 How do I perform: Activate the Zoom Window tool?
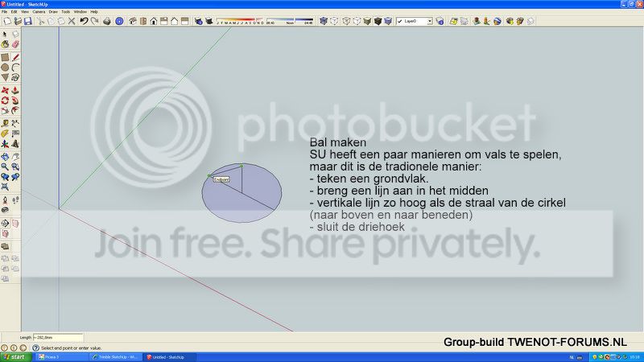(15, 167)
